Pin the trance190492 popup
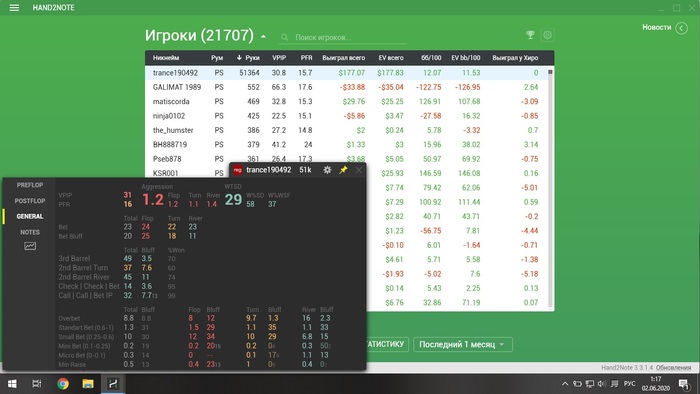This screenshot has width=700, height=394. point(343,170)
